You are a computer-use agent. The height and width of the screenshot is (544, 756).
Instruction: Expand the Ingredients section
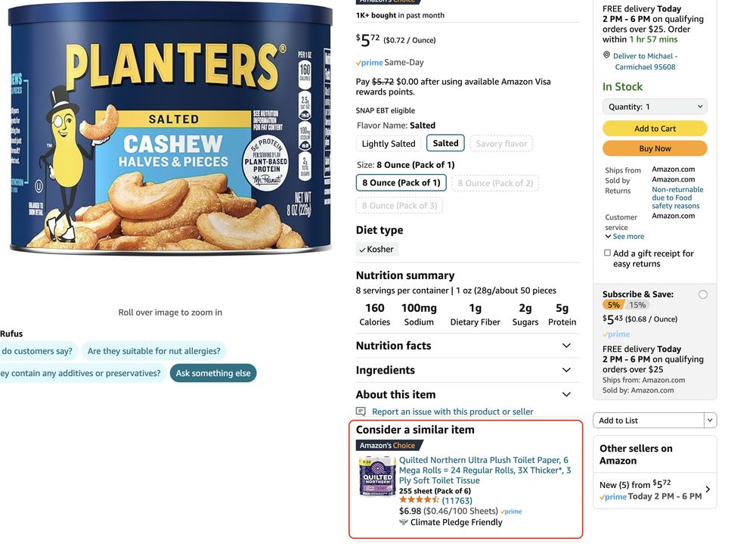566,370
